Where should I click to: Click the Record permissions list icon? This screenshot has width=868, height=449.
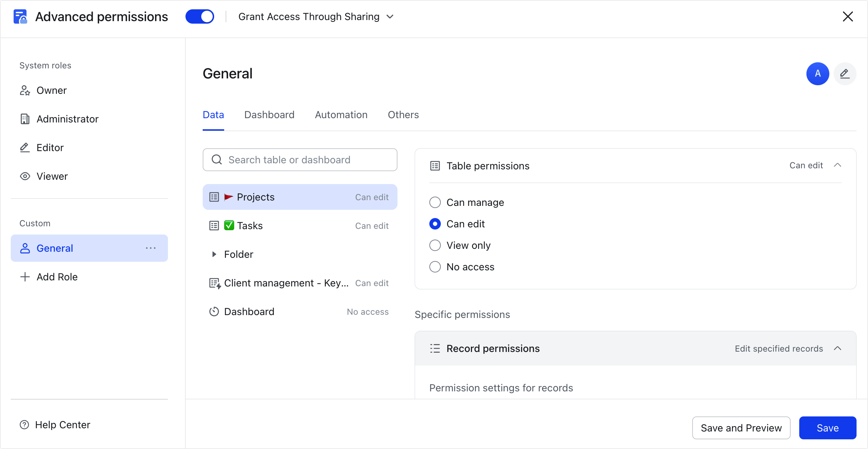coord(434,348)
